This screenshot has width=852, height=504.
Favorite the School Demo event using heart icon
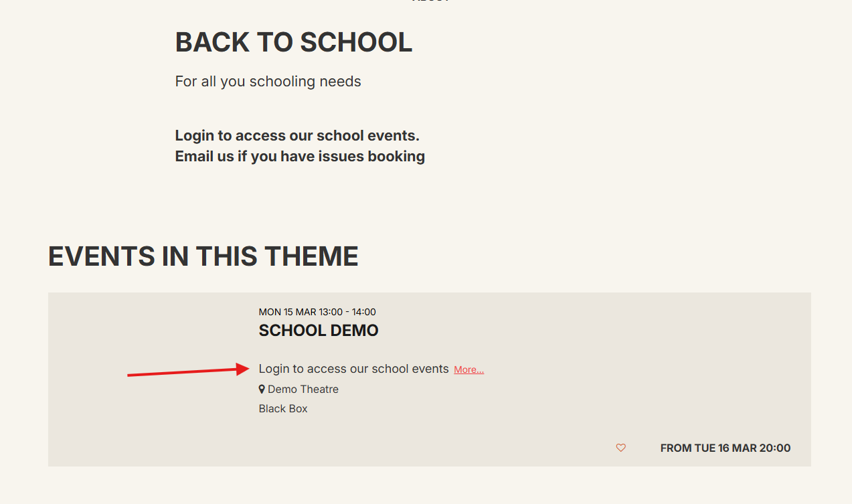tap(620, 448)
